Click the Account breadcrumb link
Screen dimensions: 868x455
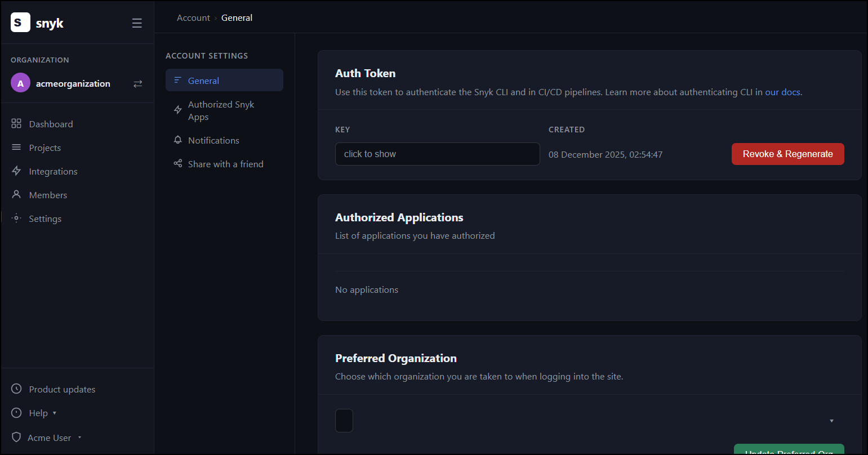pyautogui.click(x=193, y=18)
